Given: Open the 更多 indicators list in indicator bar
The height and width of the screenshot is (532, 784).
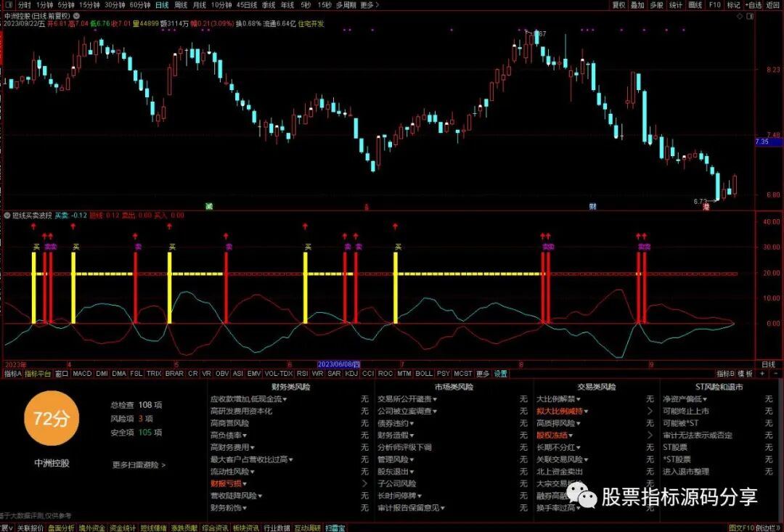Looking at the screenshot, I should click(x=482, y=374).
